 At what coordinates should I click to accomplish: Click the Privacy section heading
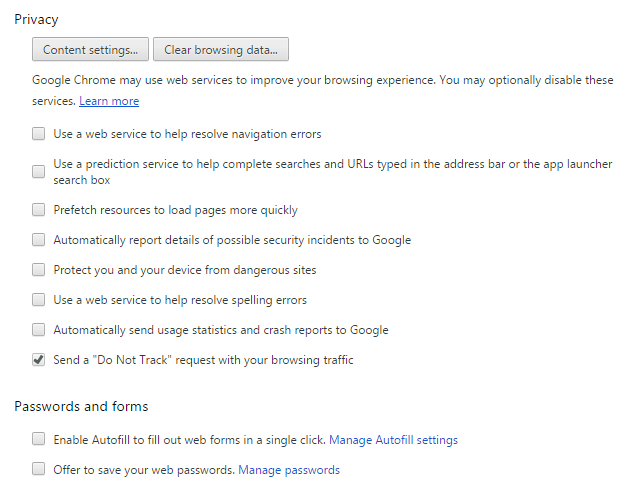(36, 20)
